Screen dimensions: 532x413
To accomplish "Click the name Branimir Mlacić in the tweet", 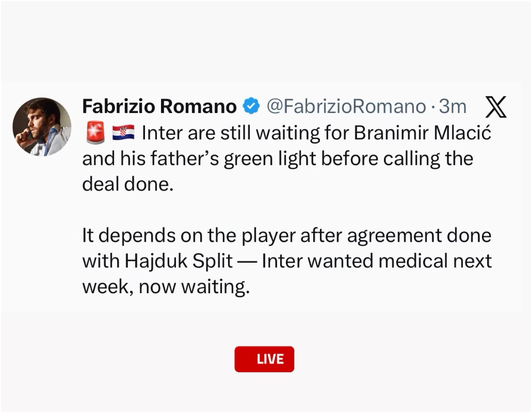I will click(x=423, y=132).
